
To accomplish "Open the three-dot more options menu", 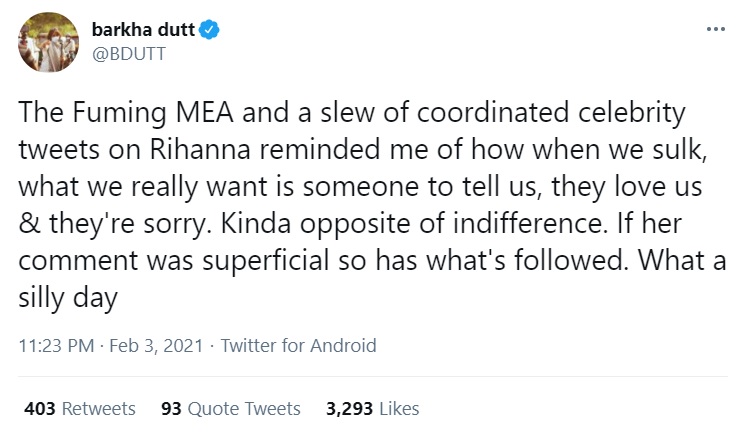I will coord(715,29).
